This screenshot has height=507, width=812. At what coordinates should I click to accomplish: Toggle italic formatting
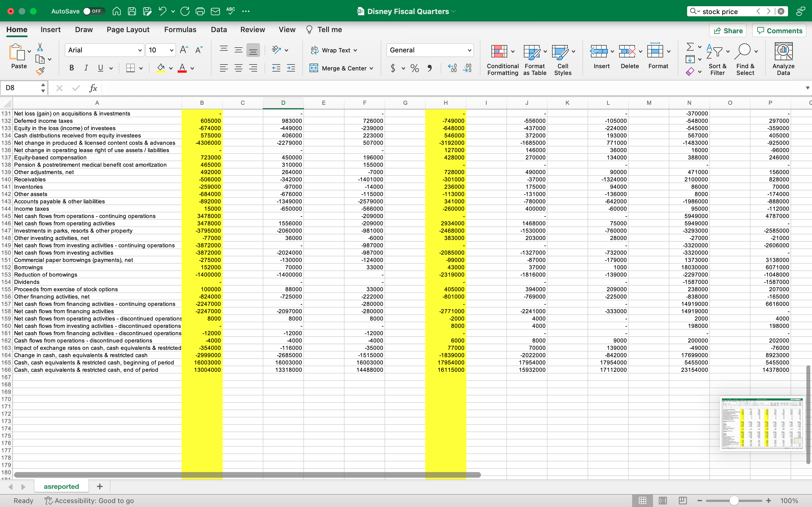tap(86, 68)
